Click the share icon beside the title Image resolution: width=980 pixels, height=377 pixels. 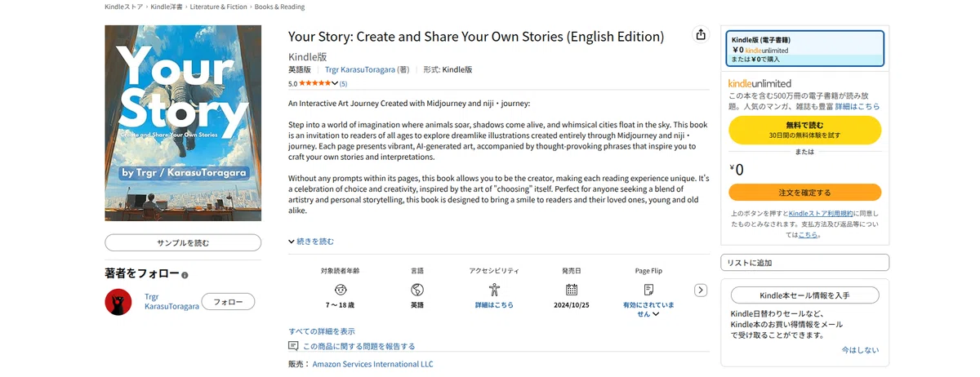[700, 34]
